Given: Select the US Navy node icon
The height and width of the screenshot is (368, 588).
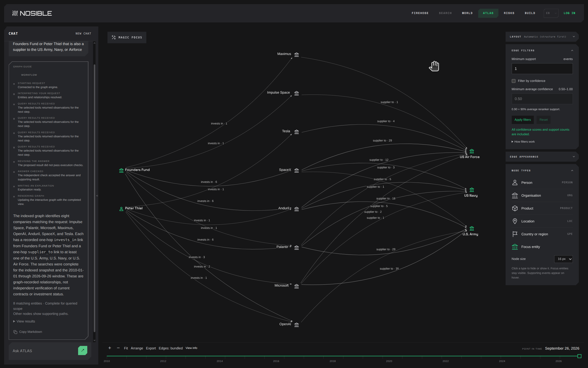Looking at the screenshot, I should pos(472,190).
